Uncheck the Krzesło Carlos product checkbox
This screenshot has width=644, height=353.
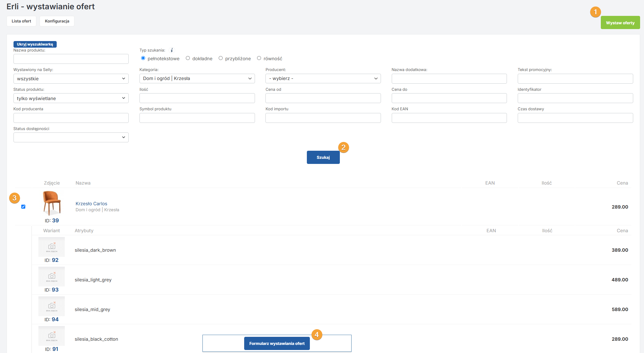click(23, 207)
